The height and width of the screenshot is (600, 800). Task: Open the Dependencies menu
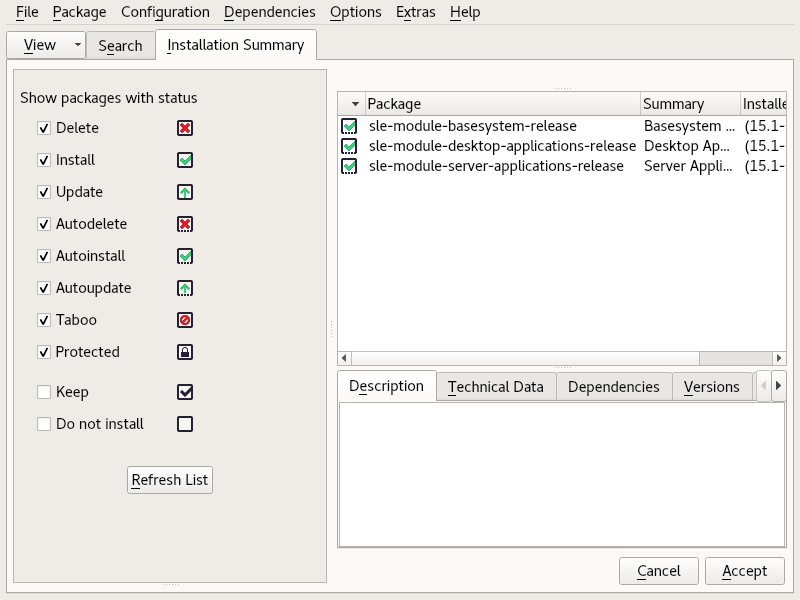click(x=269, y=12)
